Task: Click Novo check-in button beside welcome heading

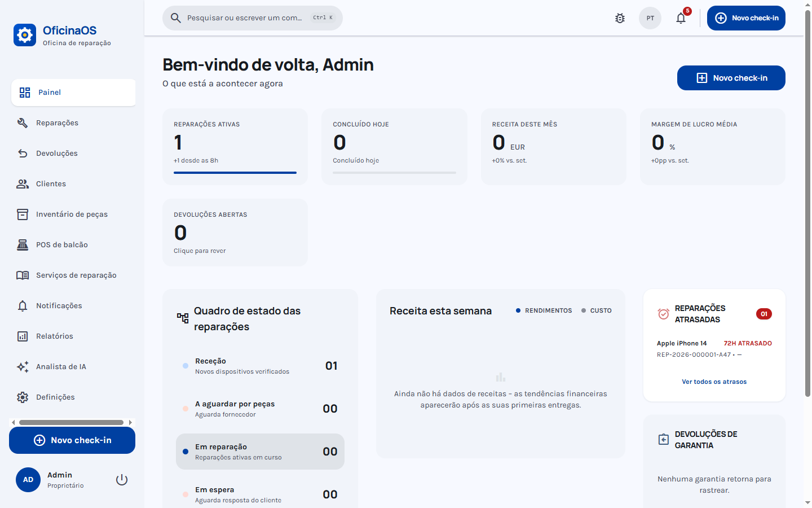Action: (731, 78)
